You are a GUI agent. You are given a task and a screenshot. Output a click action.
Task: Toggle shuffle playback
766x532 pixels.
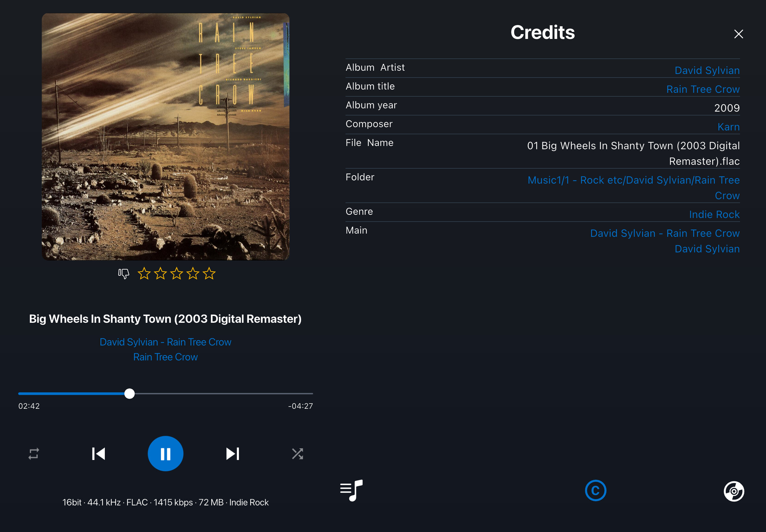click(x=297, y=454)
